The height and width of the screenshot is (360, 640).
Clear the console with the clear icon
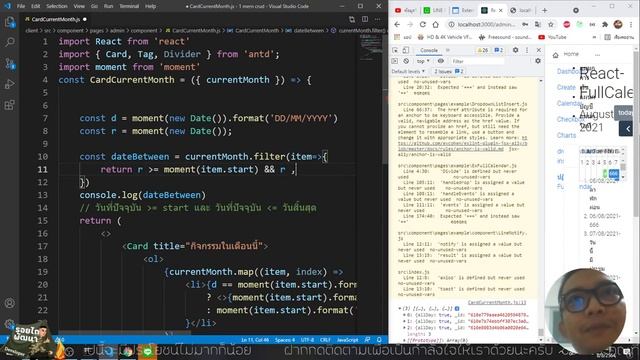[x=406, y=61]
